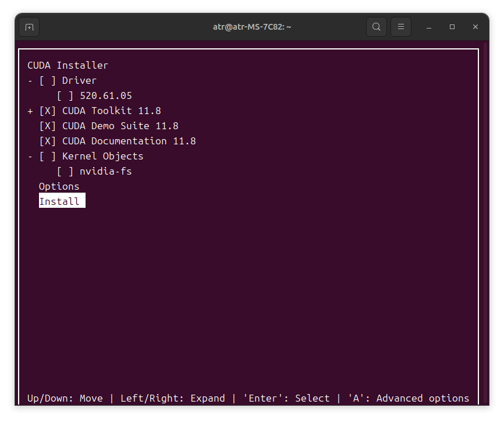Screen dimensions: 504x422
Task: Toggle the Kernel Objects checkbox
Action: [48, 156]
